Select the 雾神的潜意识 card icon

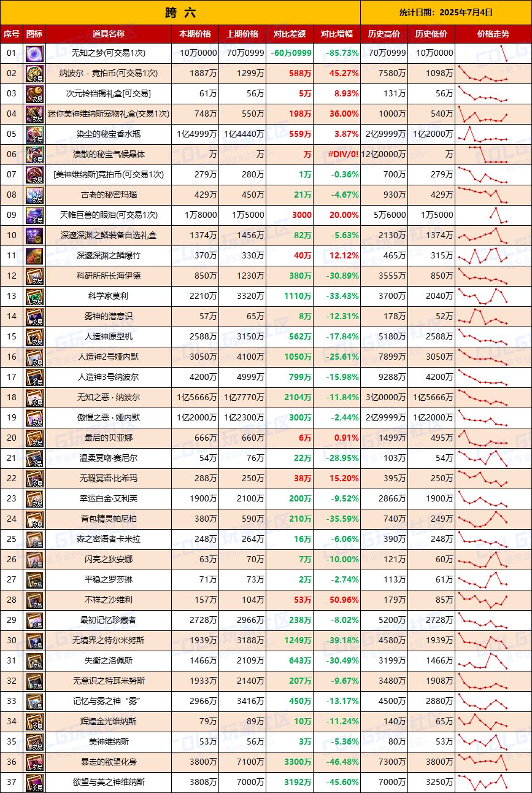pyautogui.click(x=34, y=317)
